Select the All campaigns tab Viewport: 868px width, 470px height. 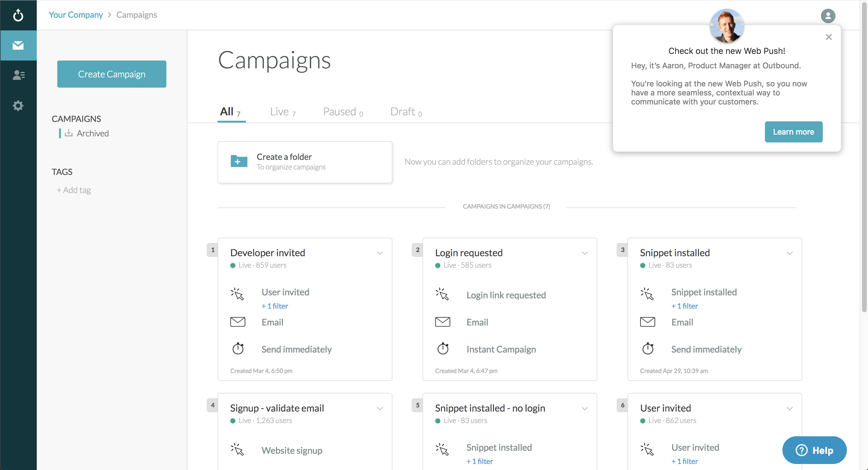pos(231,112)
